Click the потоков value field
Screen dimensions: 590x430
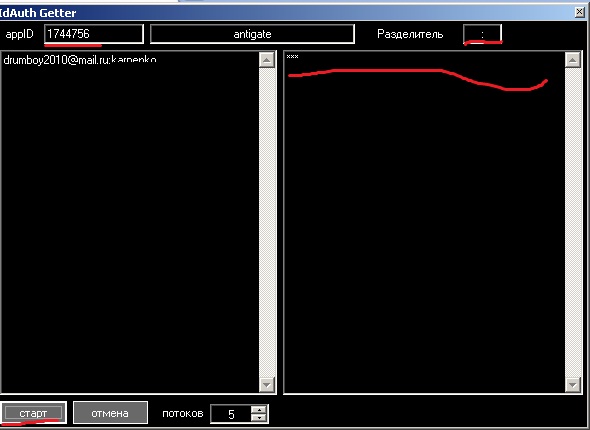(x=231, y=414)
